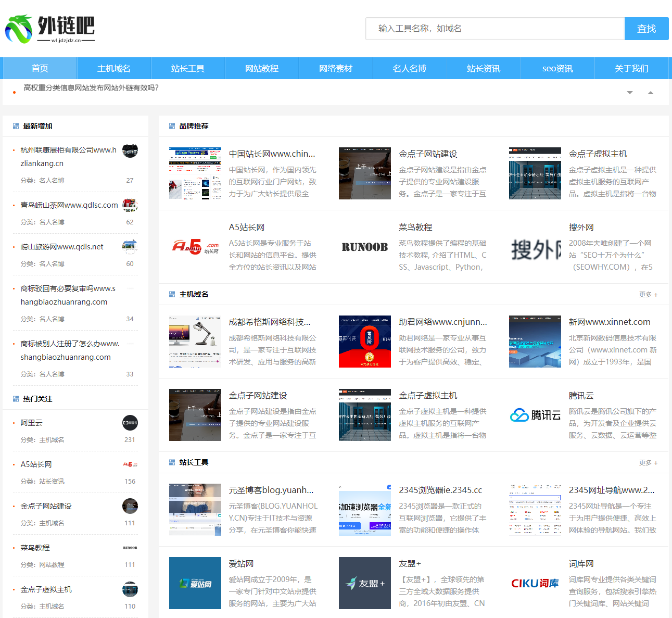The image size is (672, 618).
Task: Open the CIKU词库 logo
Action: 535,583
